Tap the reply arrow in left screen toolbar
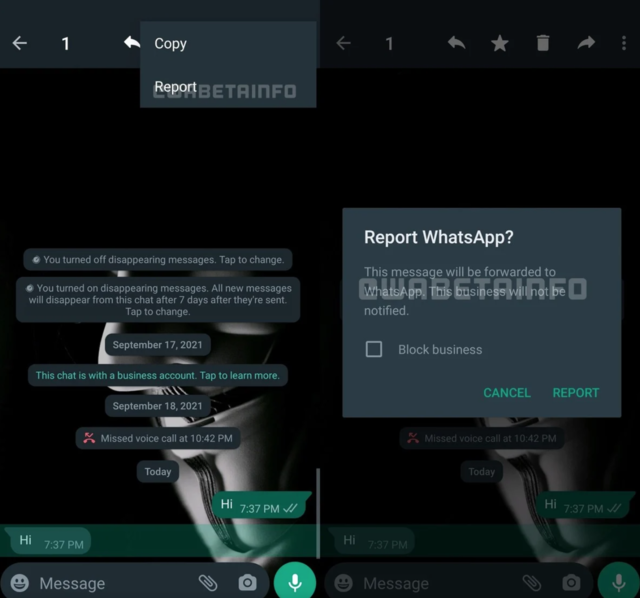640x598 pixels. point(132,42)
